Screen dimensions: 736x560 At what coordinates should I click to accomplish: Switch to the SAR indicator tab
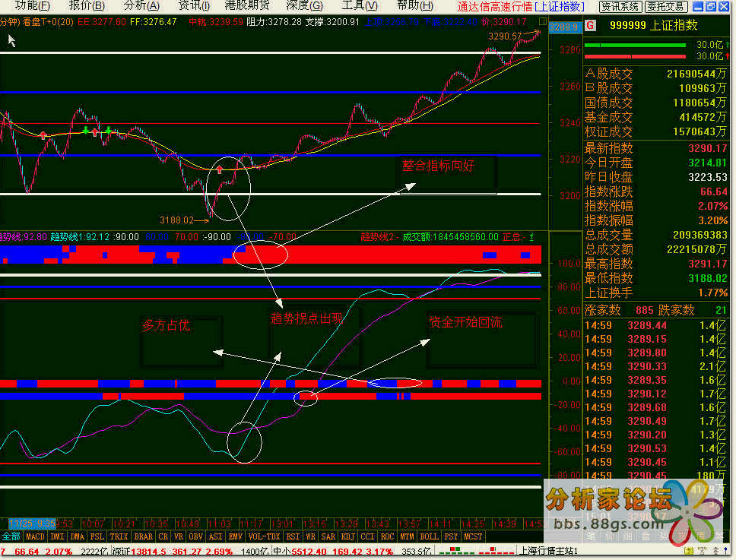click(x=328, y=536)
